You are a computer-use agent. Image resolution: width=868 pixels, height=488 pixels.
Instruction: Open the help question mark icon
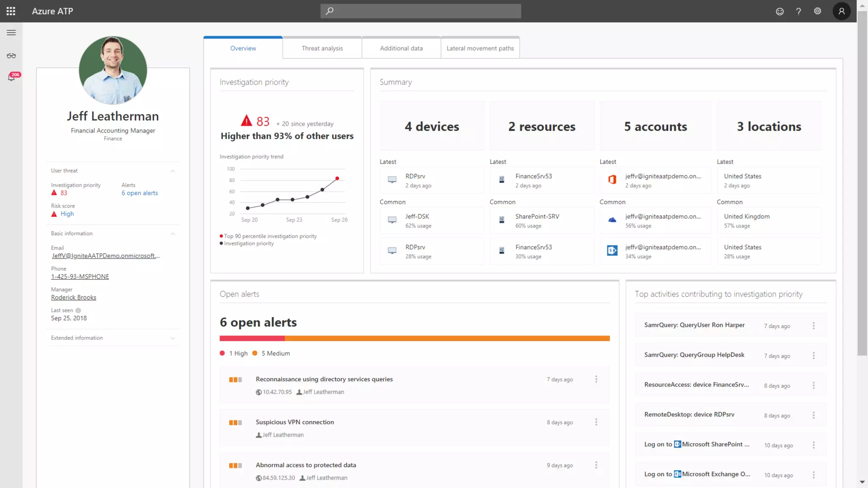tap(798, 11)
